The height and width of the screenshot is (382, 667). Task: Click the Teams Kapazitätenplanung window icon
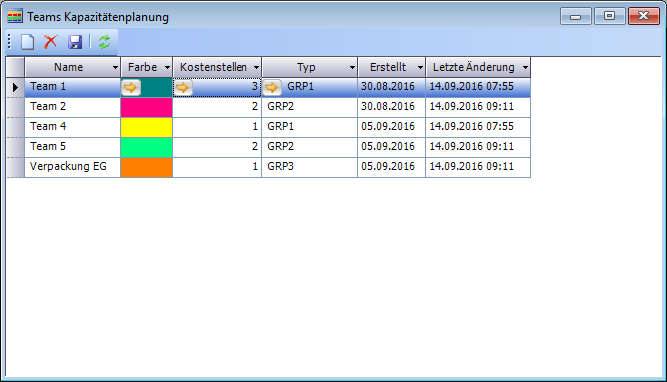[15, 17]
